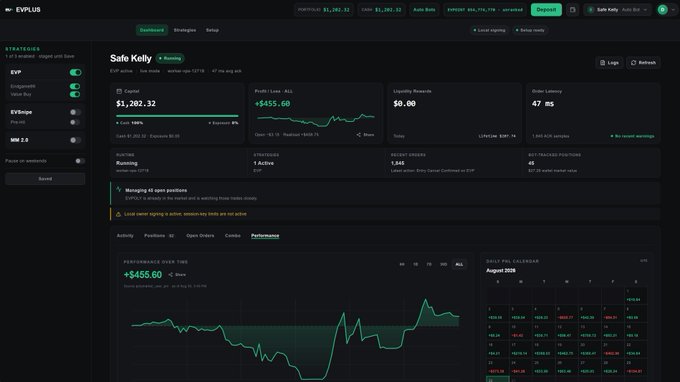
Task: Open the Strategies tab
Action: click(x=185, y=30)
